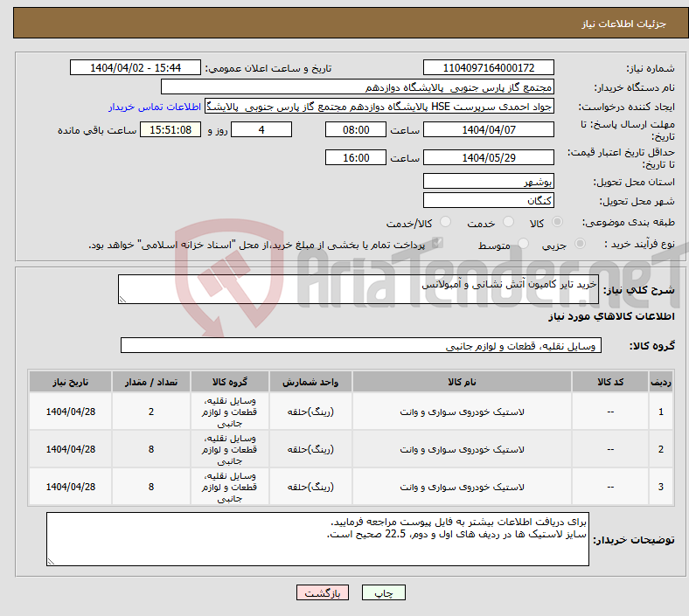The image size is (689, 616).
Task: Click the need number field 1104097164000172
Action: (488, 67)
